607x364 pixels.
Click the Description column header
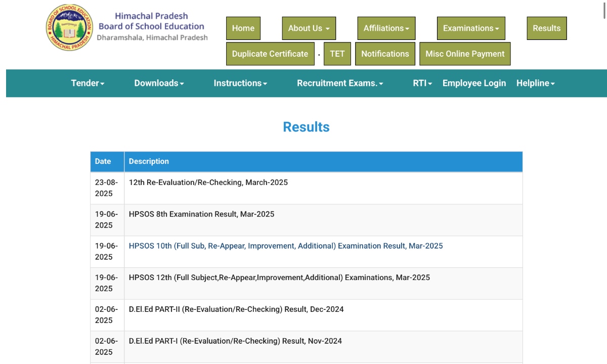[323, 162]
